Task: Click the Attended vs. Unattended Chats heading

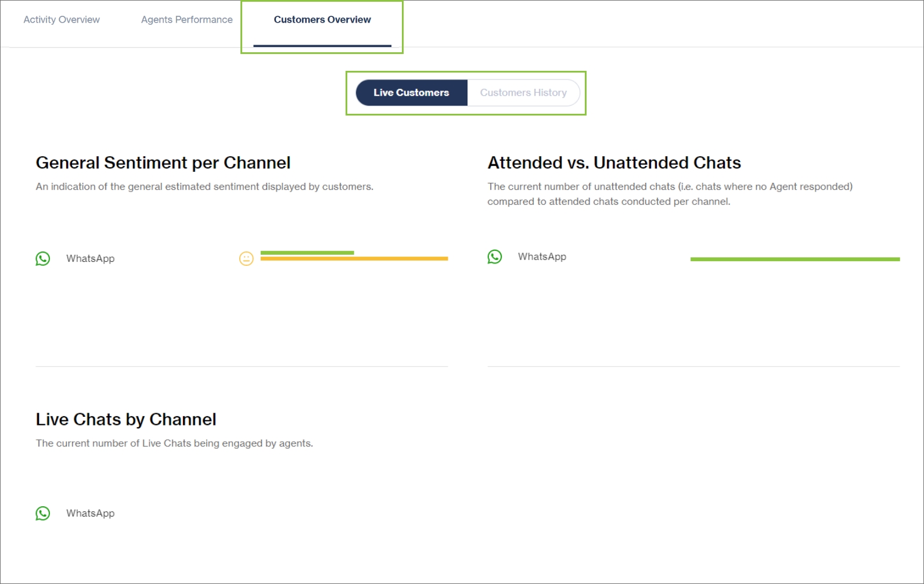Action: tap(614, 163)
